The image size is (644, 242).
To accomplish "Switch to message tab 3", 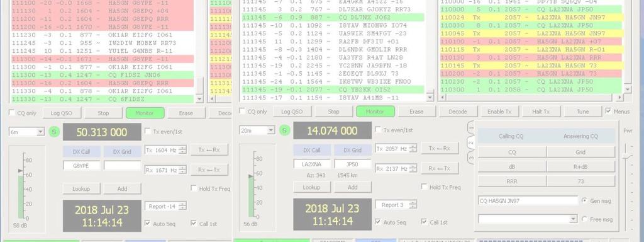I will pyautogui.click(x=471, y=158).
